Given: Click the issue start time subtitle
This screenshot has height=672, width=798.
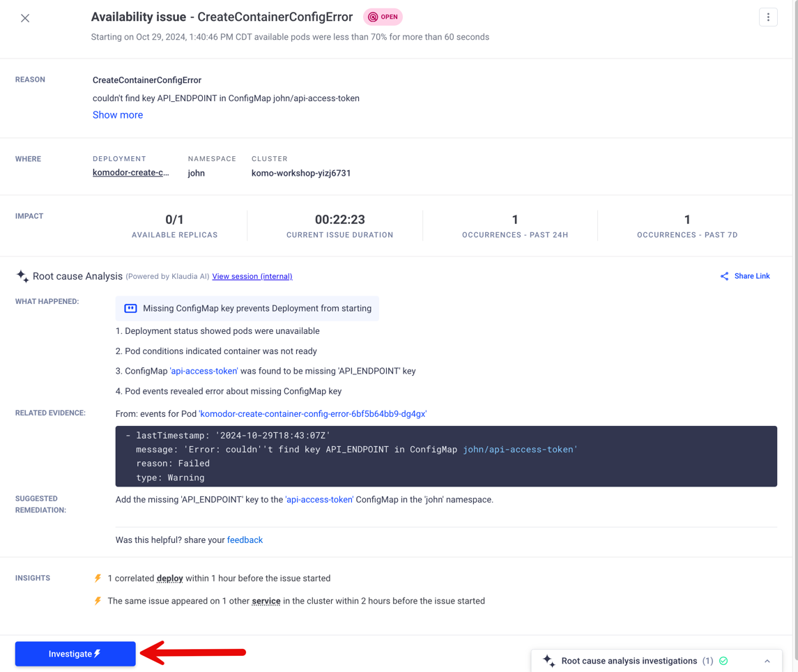Looking at the screenshot, I should click(x=290, y=37).
